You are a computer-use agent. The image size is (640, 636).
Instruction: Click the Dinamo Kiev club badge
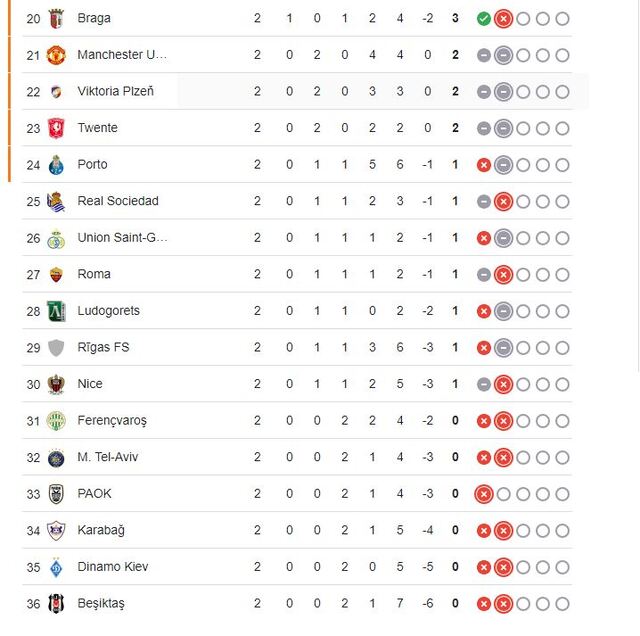tap(56, 567)
